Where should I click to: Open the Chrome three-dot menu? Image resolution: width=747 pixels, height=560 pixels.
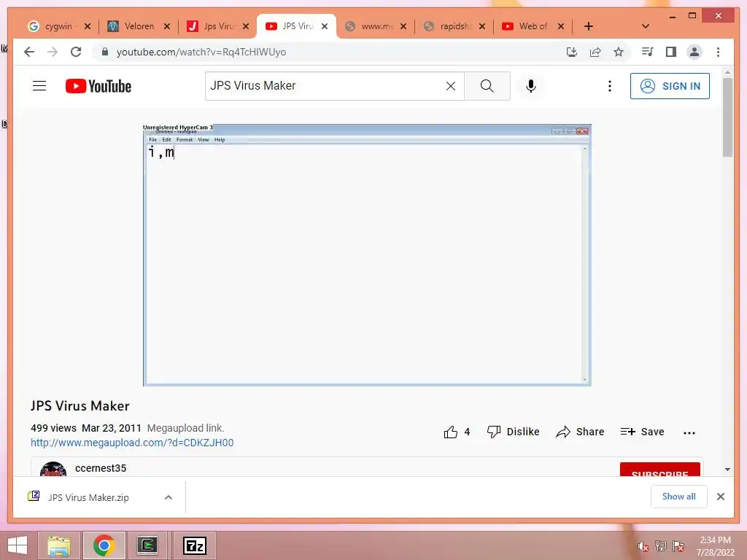tap(718, 52)
